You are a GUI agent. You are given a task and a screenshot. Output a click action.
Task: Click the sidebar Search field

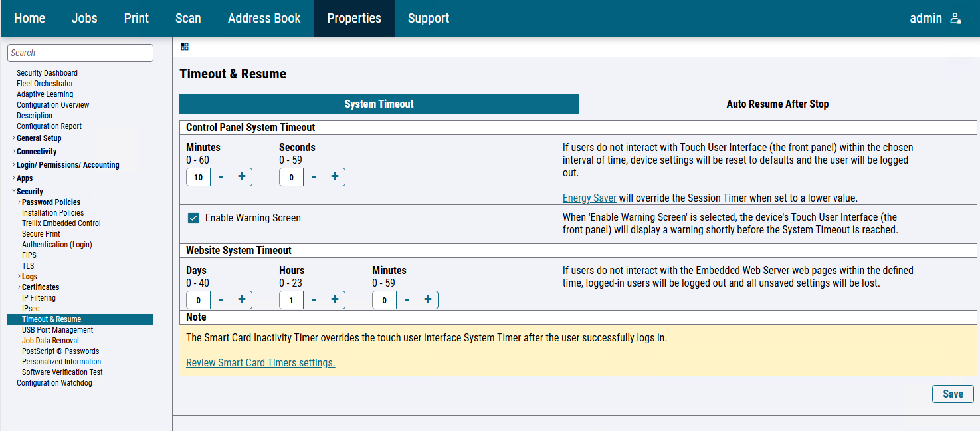point(80,53)
